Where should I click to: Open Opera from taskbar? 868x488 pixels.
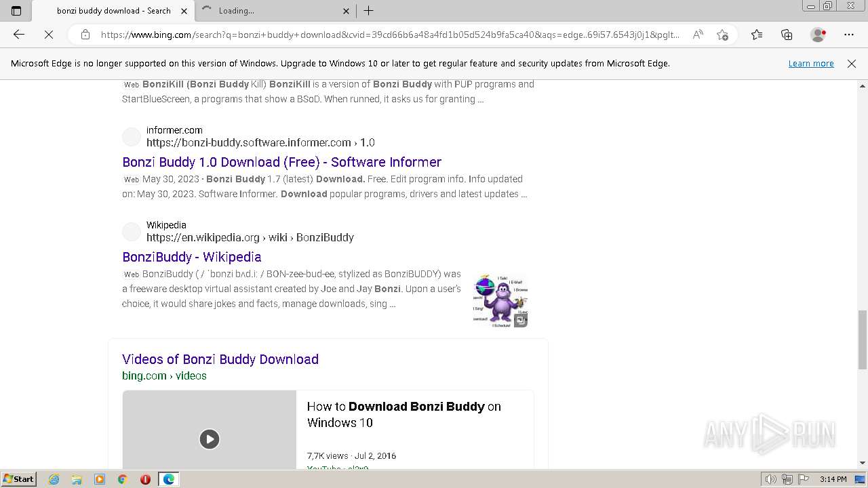tap(145, 479)
